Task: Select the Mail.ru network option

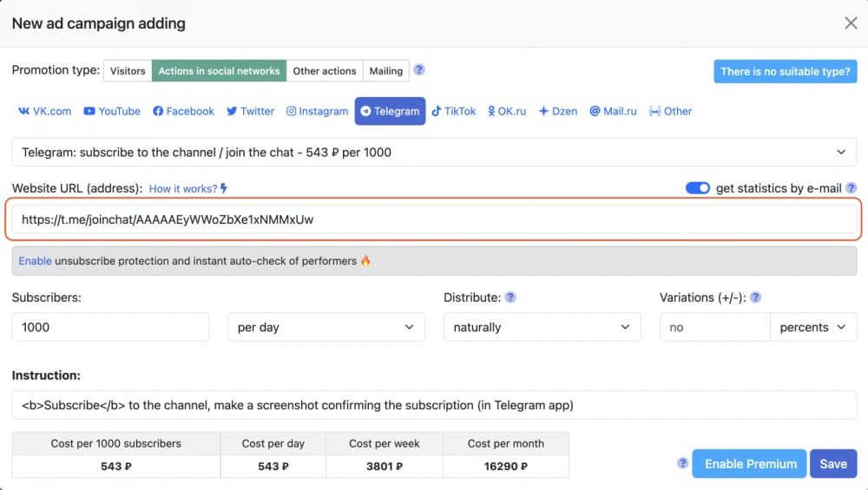Action: click(614, 111)
